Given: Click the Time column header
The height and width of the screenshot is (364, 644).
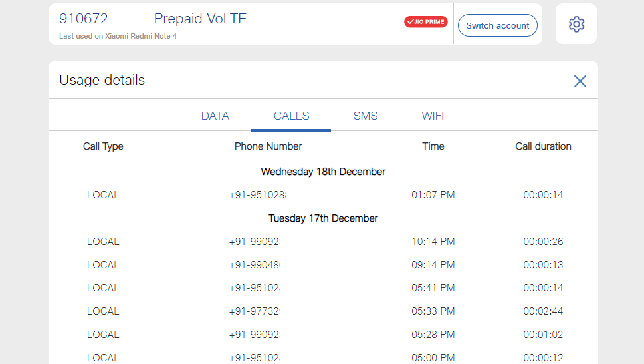Looking at the screenshot, I should (433, 146).
